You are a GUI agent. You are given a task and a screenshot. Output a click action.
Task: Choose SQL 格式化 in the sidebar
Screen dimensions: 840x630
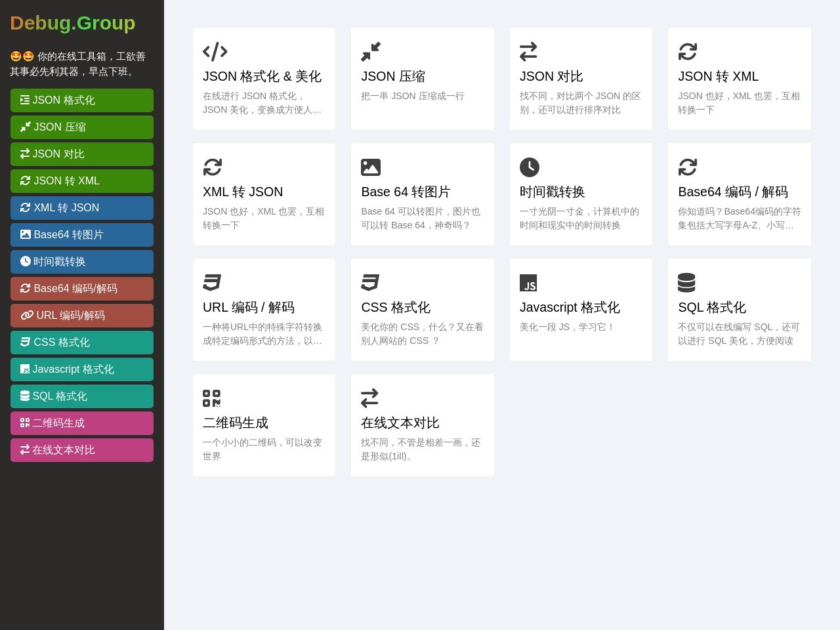tap(82, 396)
